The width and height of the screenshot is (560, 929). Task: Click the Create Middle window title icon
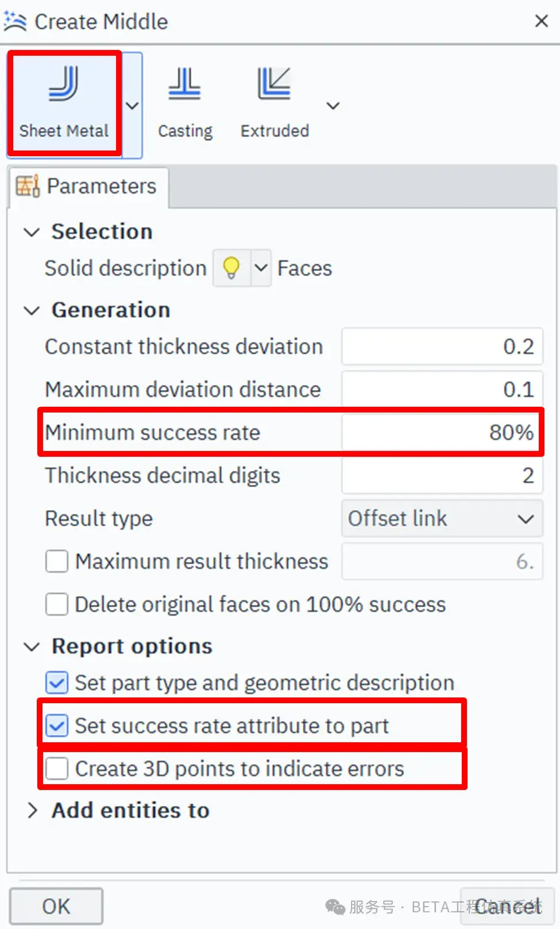[15, 22]
